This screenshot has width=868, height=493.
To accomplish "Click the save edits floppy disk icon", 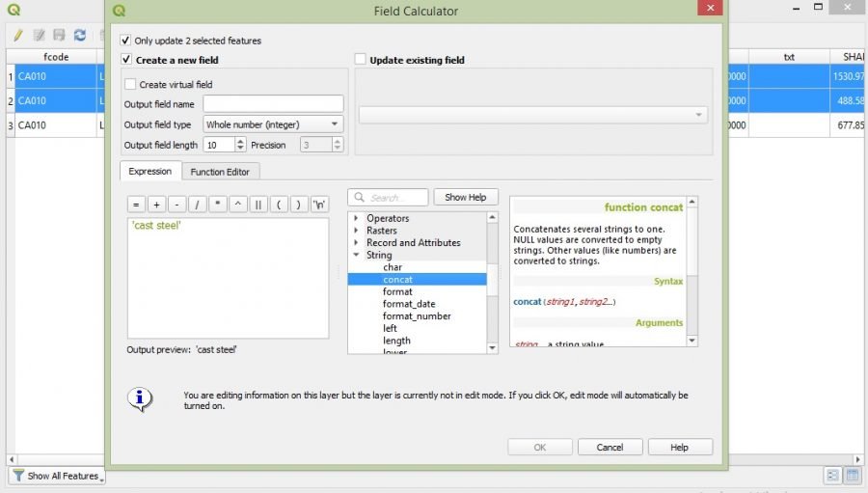I will click(x=60, y=35).
